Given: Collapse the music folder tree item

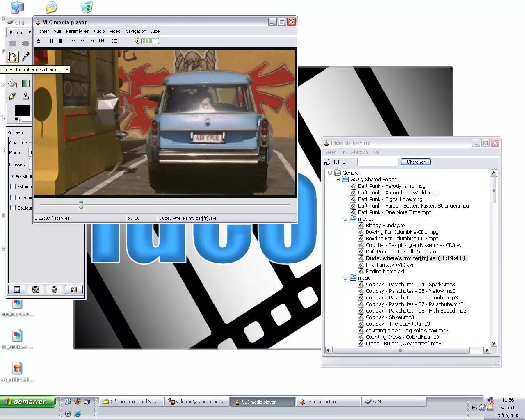Looking at the screenshot, I should pos(345,278).
